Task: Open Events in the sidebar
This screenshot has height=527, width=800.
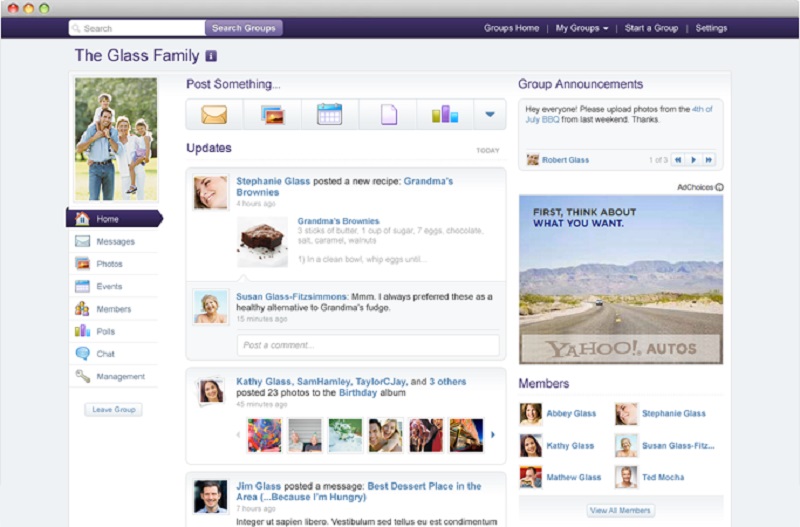Action: [x=113, y=286]
